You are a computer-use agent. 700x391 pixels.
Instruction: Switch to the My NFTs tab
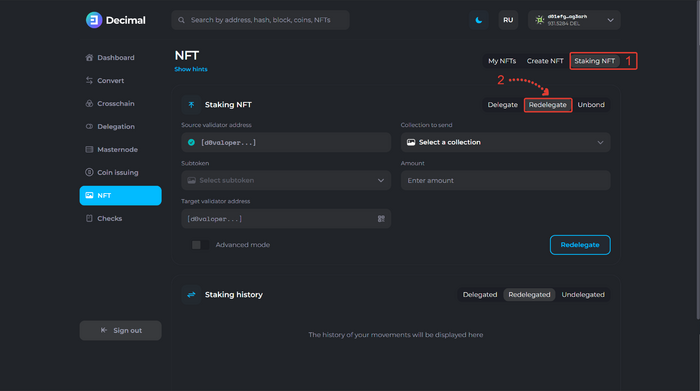[502, 61]
